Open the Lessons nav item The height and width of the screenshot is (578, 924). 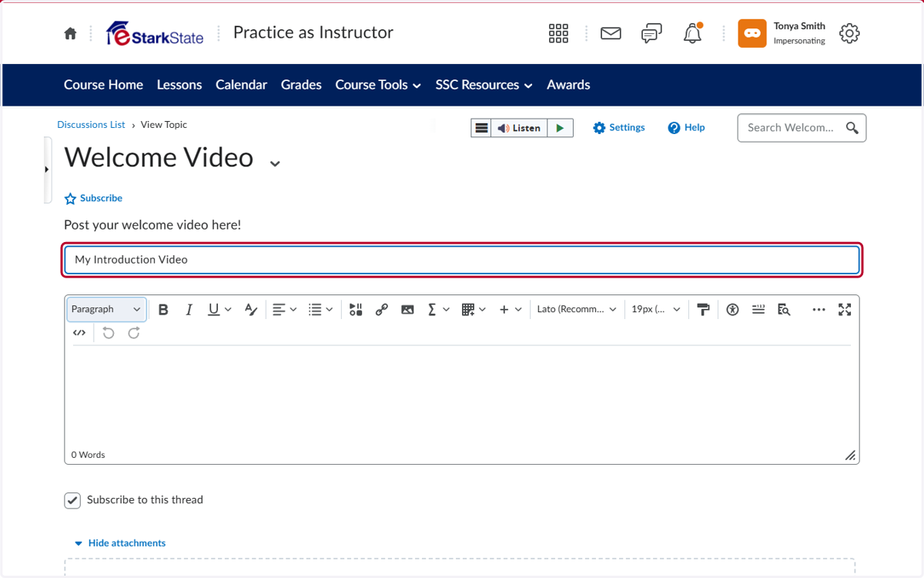pos(179,85)
